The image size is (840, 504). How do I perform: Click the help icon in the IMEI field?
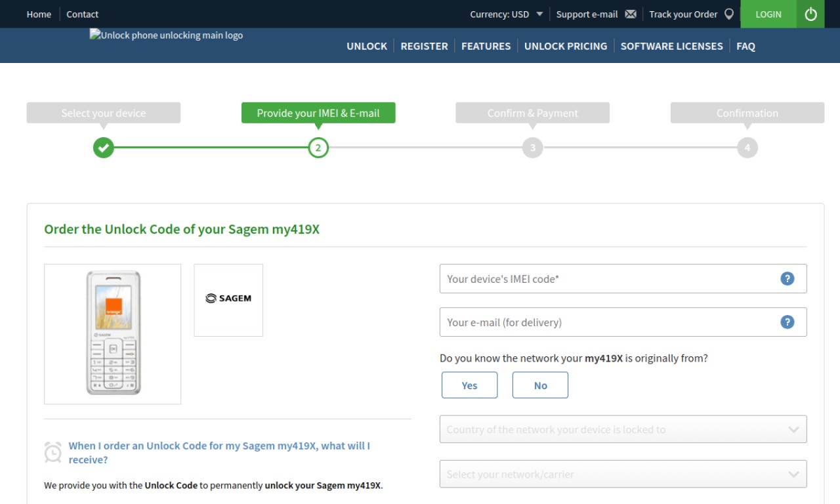pos(787,279)
